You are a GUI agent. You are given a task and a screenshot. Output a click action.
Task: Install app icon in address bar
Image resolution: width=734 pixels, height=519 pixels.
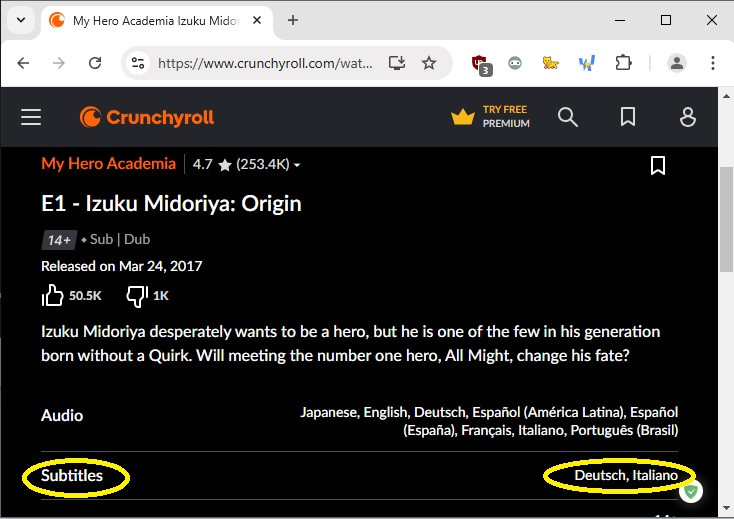396,63
